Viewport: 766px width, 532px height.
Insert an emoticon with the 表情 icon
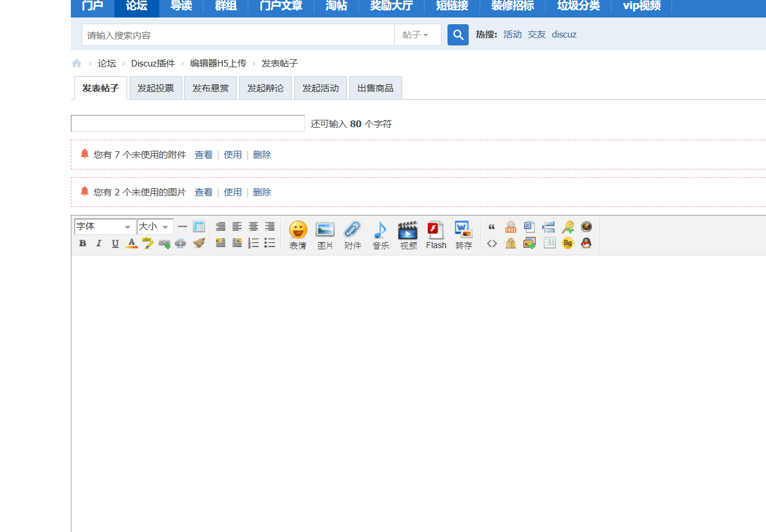pos(298,235)
